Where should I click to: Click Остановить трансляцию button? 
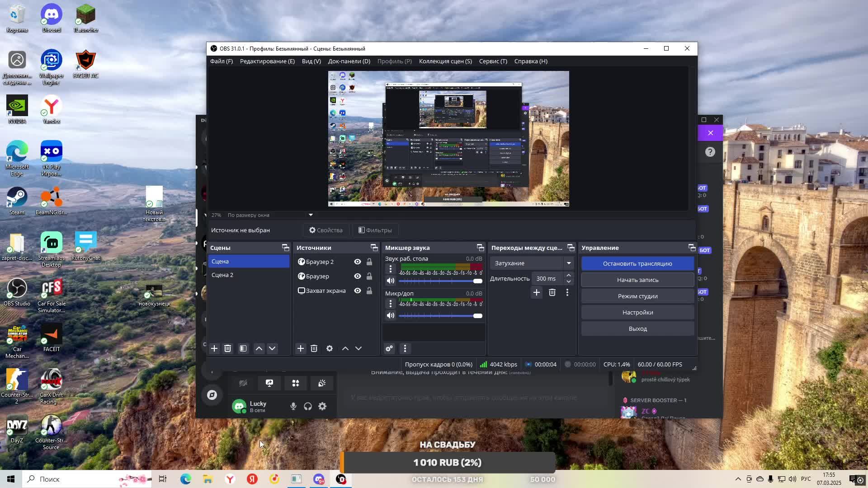637,263
